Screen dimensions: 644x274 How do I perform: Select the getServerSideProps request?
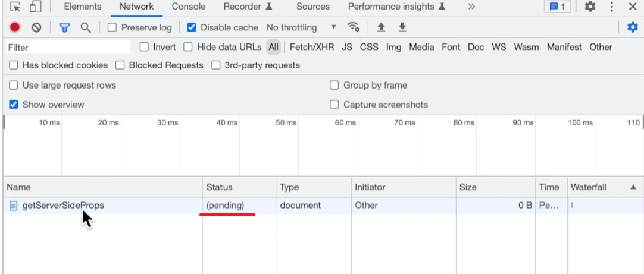click(x=63, y=206)
